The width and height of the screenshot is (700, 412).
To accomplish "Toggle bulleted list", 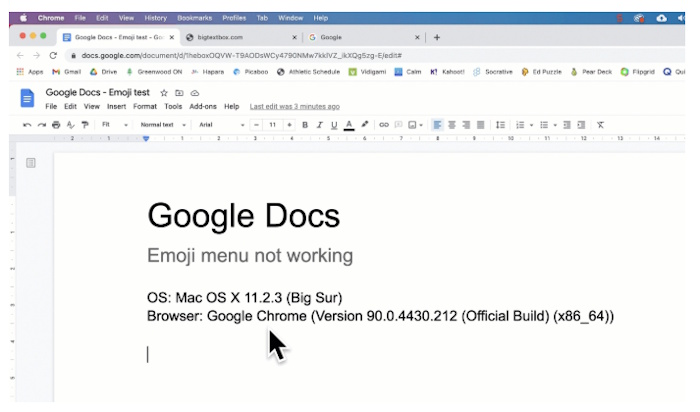I will tap(544, 125).
